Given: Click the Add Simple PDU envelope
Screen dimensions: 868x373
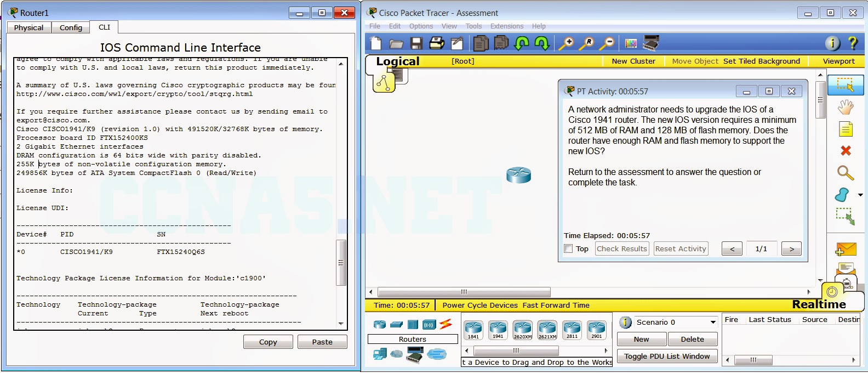Looking at the screenshot, I should point(846,250).
